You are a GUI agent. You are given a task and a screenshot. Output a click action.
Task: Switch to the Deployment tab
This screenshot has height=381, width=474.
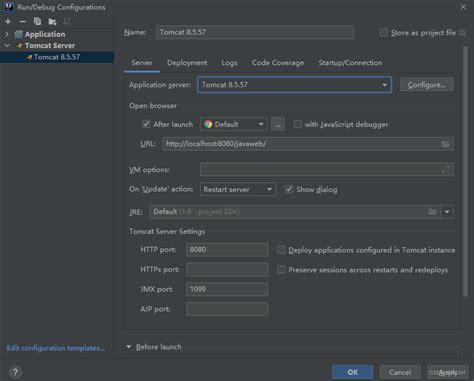click(x=187, y=63)
